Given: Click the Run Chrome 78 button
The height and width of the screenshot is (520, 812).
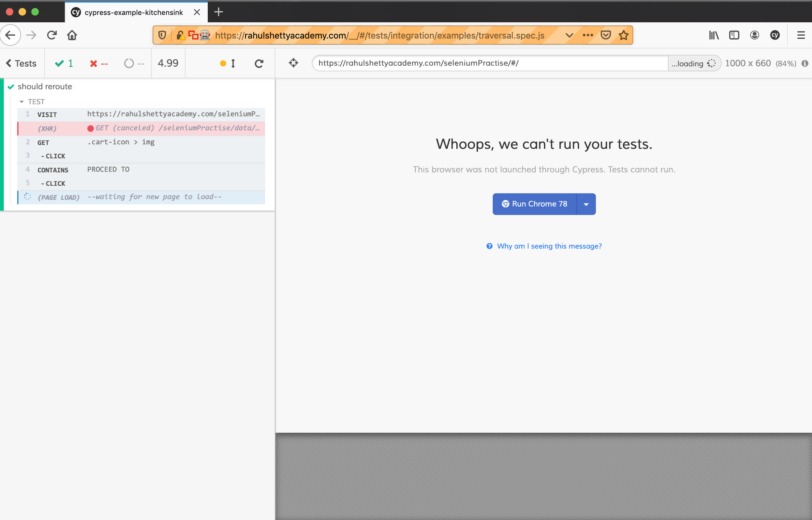Looking at the screenshot, I should (534, 204).
